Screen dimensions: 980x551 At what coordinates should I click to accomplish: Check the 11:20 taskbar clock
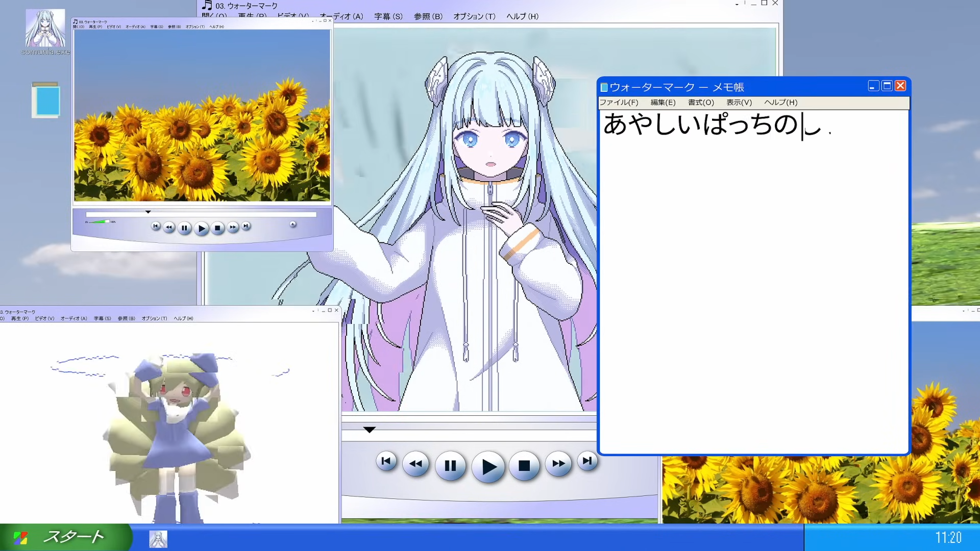point(948,538)
